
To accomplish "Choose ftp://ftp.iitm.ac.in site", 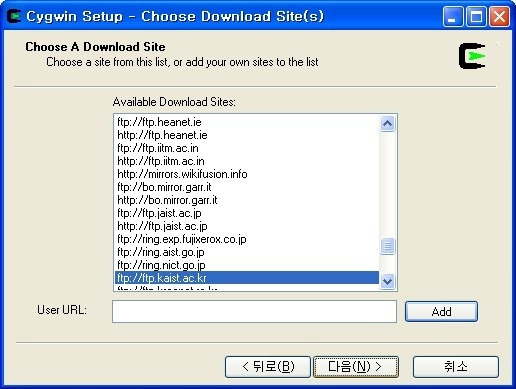I will click(x=246, y=148).
